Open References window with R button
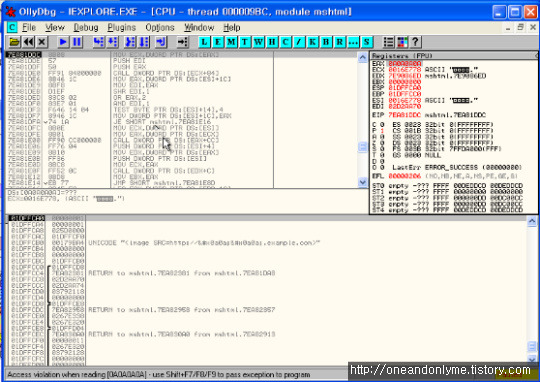Image resolution: width=540 pixels, height=382 pixels. coord(339,42)
